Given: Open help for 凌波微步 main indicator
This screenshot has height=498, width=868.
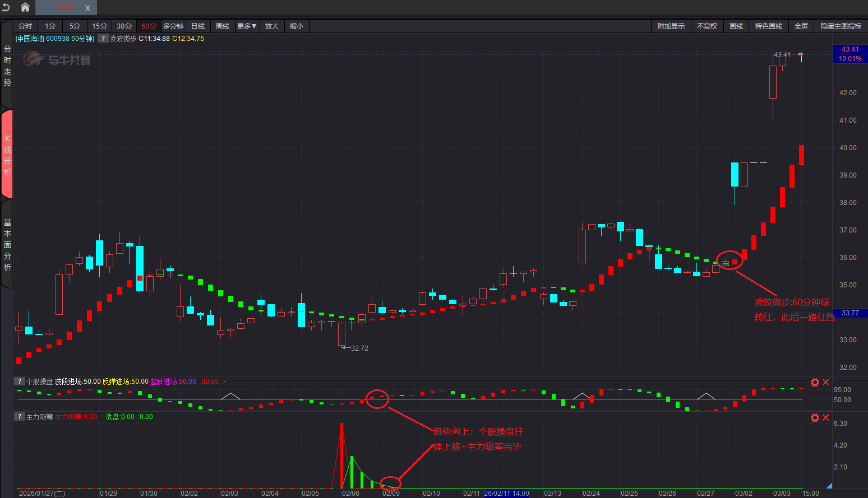Looking at the screenshot, I should tap(103, 39).
